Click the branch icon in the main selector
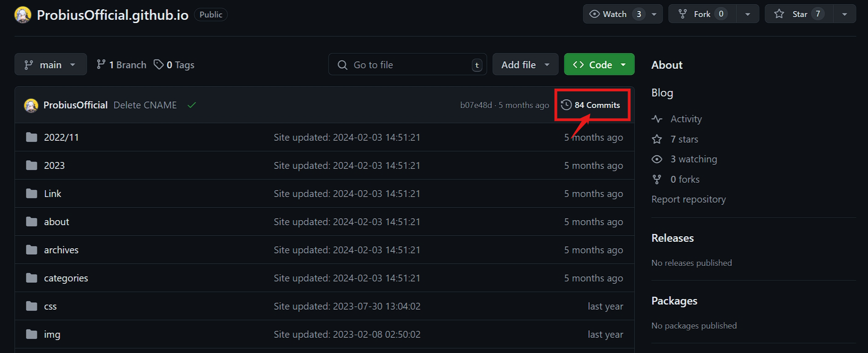The height and width of the screenshot is (353, 868). tap(29, 65)
